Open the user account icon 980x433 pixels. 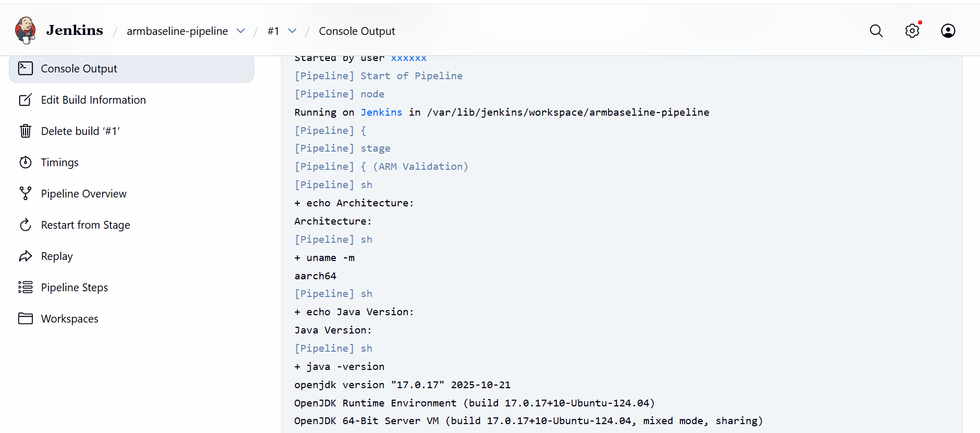pos(948,31)
